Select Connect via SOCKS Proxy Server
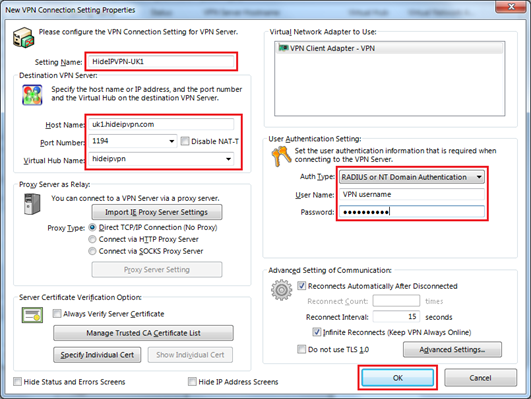The width and height of the screenshot is (531, 399). pos(92,251)
